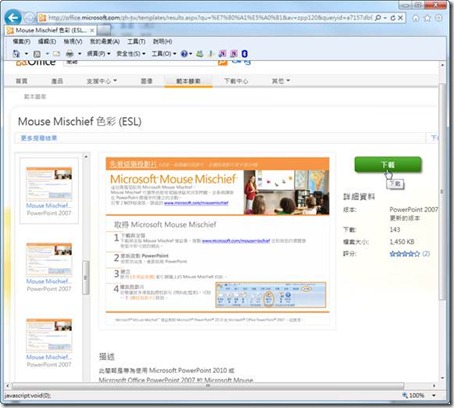
Task: Open the 安全性(S) dropdown in command bar
Action: (x=131, y=54)
